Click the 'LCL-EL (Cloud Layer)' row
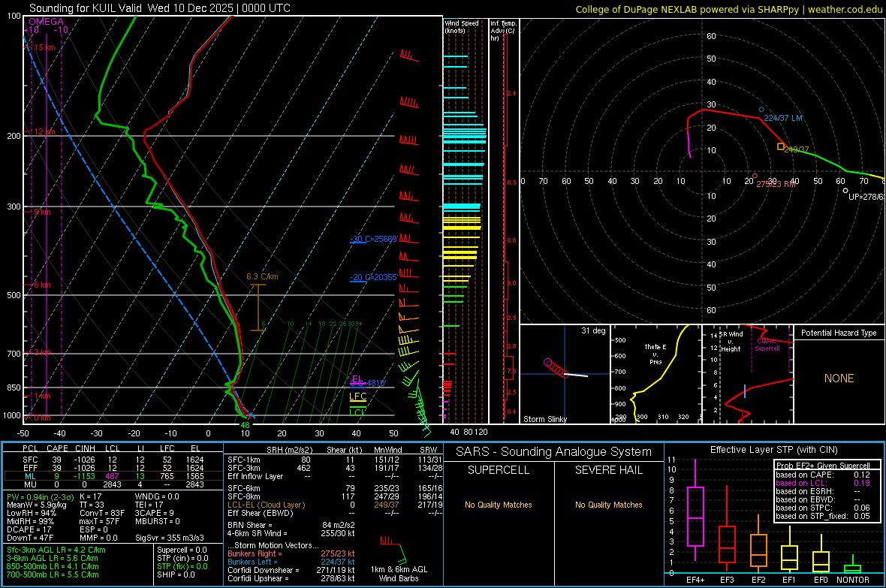Viewport: 886px width, 588px height. 335,505
